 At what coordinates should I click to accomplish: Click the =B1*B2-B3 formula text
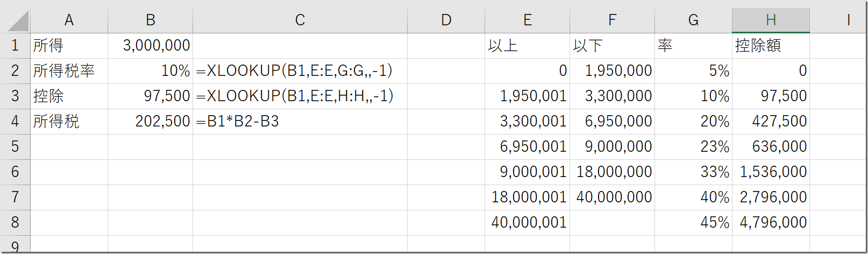[x=238, y=122]
